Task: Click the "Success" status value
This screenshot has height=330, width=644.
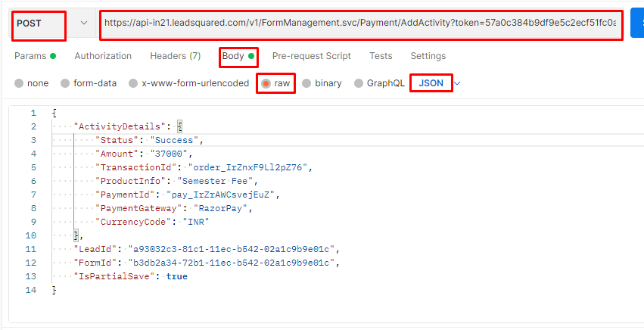Action: tap(174, 140)
